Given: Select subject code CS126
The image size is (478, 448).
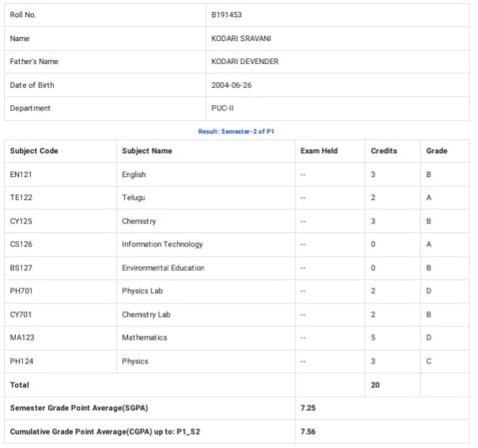Looking at the screenshot, I should [21, 244].
